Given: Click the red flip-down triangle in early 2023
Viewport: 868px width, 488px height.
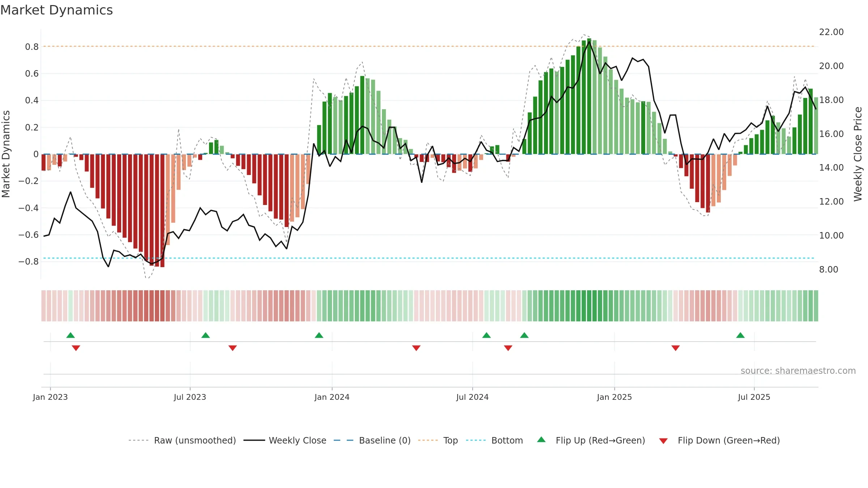Looking at the screenshot, I should (x=76, y=348).
